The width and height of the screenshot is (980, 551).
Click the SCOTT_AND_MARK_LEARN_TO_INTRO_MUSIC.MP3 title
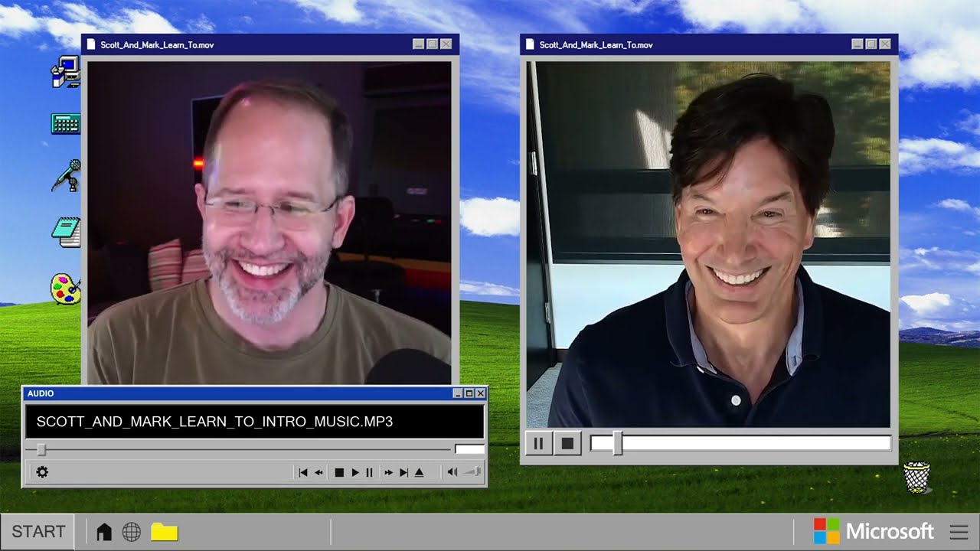[x=214, y=422]
